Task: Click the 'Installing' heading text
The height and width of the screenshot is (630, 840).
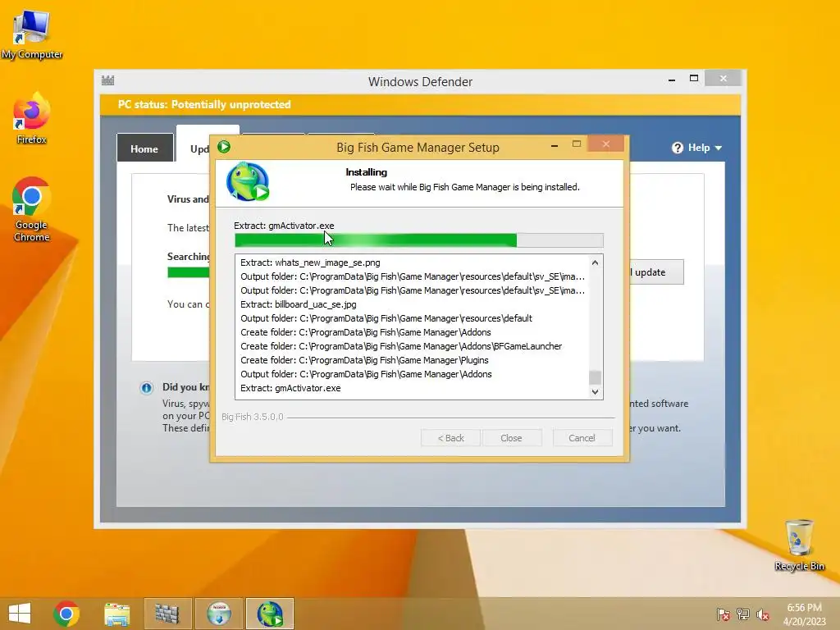Action: click(x=367, y=172)
